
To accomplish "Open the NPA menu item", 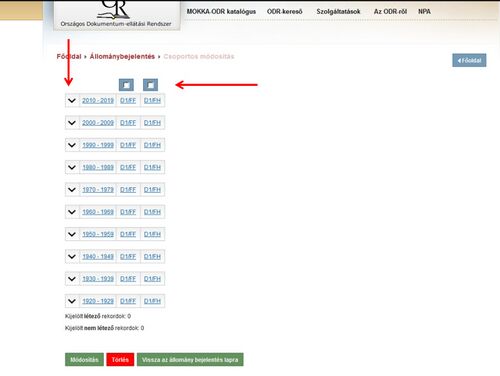I will click(x=424, y=11).
